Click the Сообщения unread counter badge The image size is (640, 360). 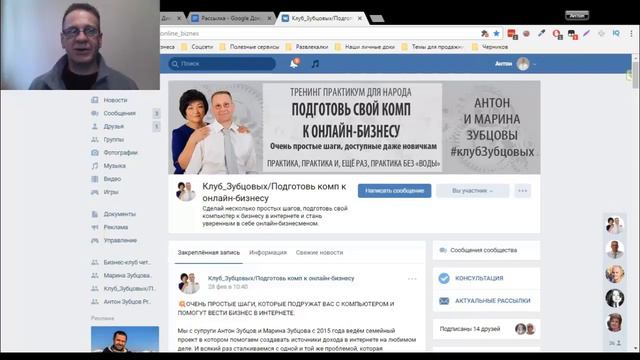156,113
